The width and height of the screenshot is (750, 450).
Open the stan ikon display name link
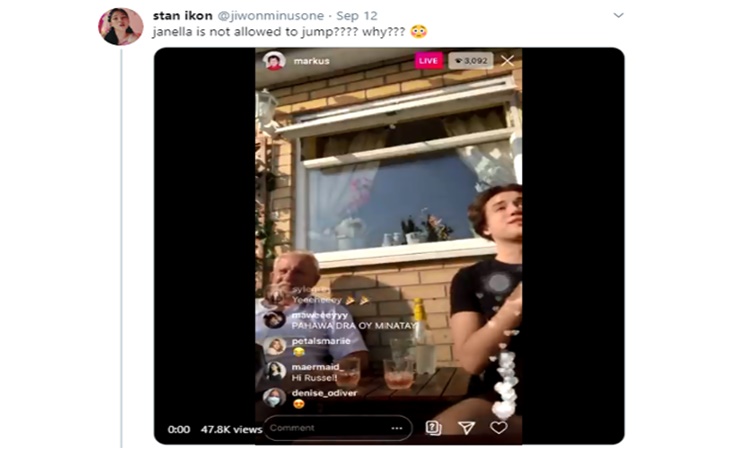pos(182,15)
